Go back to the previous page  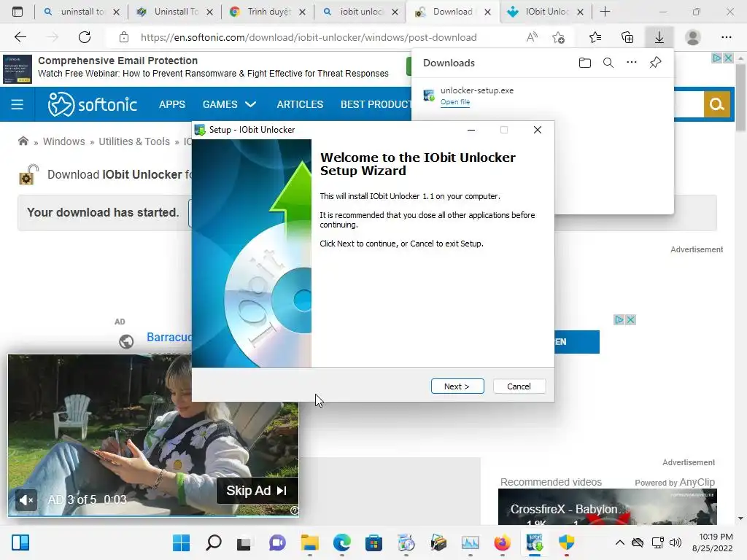coord(20,37)
